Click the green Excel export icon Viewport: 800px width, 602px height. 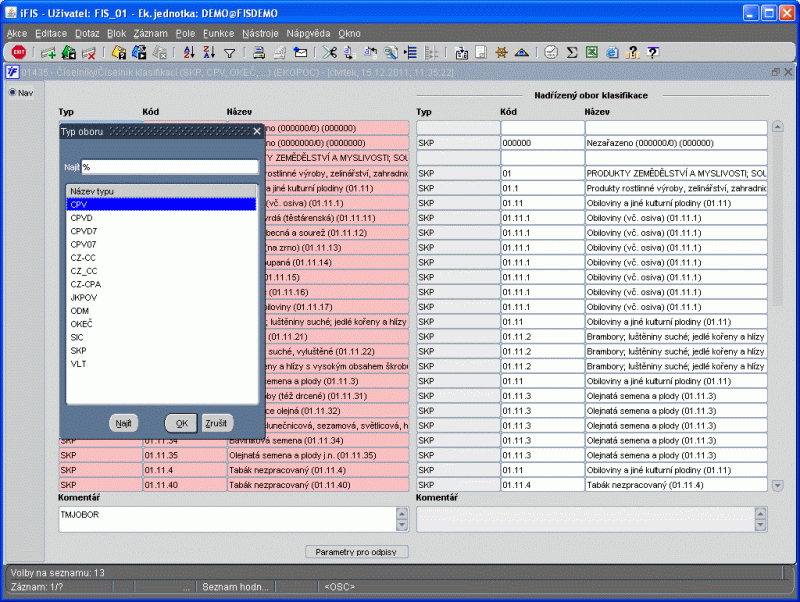[x=592, y=52]
